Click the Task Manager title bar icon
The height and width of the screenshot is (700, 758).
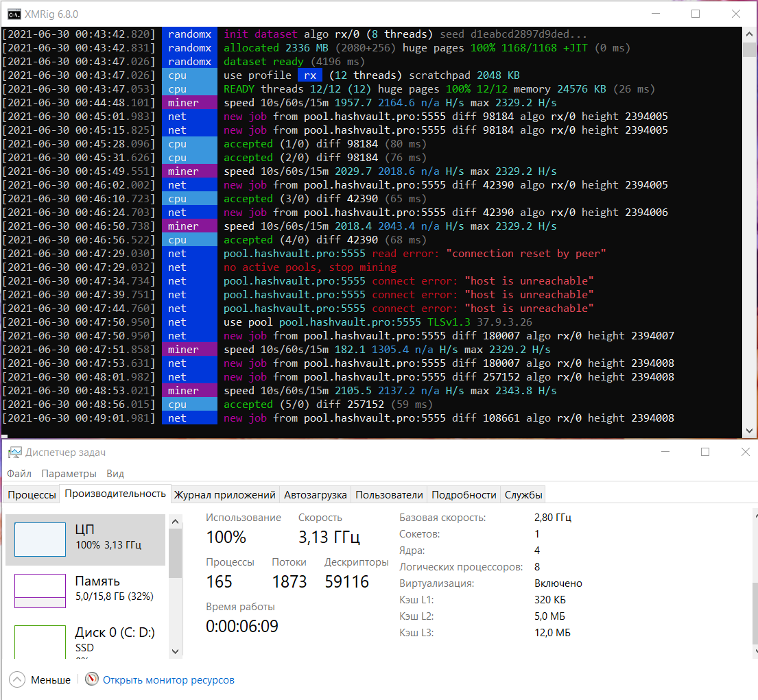14,452
